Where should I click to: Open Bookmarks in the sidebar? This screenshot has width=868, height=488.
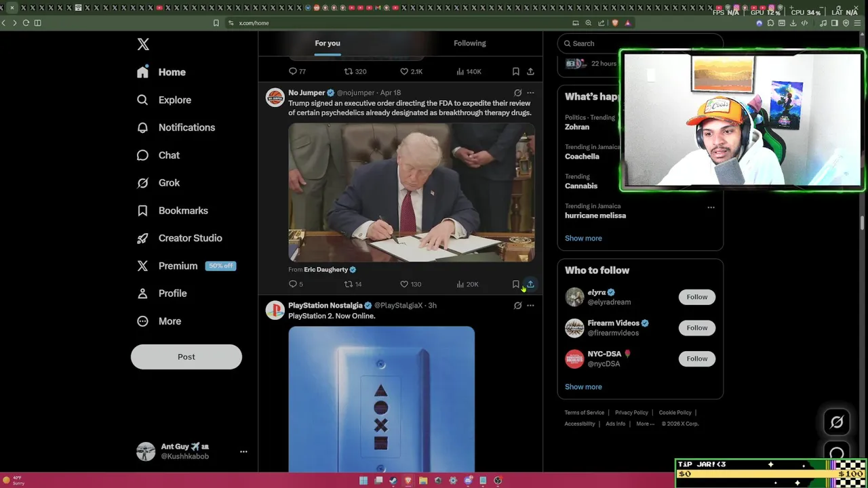pos(172,211)
